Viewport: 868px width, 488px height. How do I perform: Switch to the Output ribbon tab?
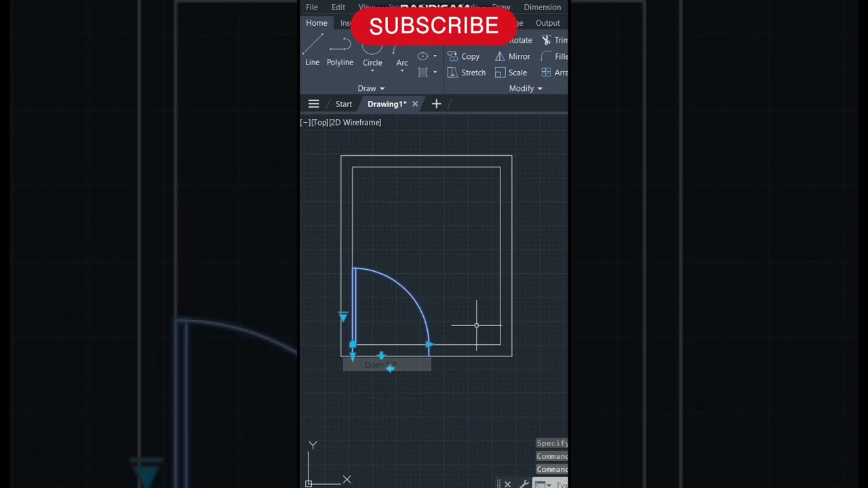click(548, 23)
